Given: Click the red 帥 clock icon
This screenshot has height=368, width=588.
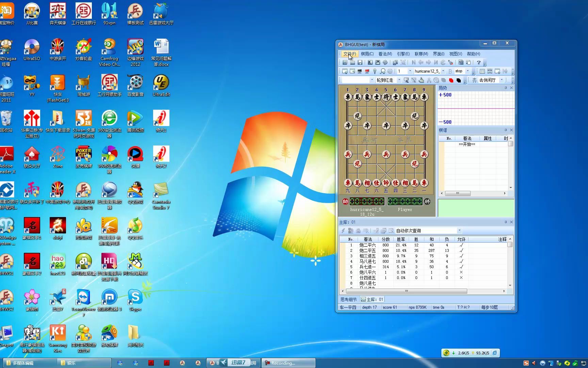Looking at the screenshot, I should pyautogui.click(x=345, y=201).
